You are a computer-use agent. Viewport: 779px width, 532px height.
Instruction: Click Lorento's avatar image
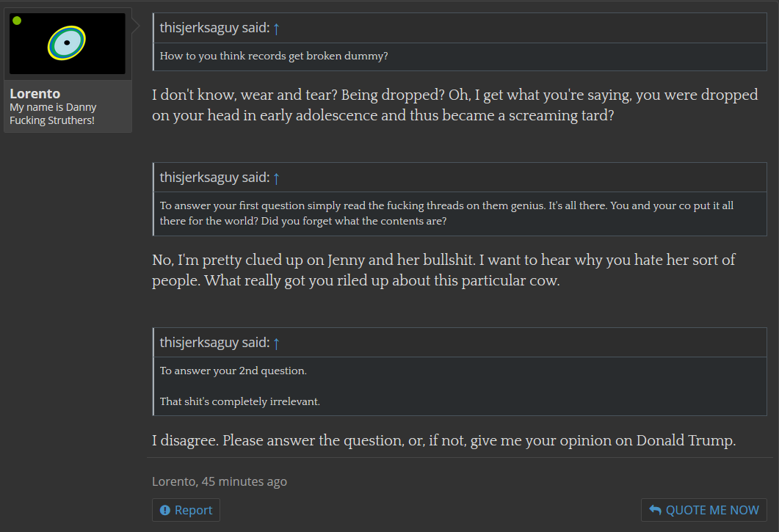click(67, 44)
